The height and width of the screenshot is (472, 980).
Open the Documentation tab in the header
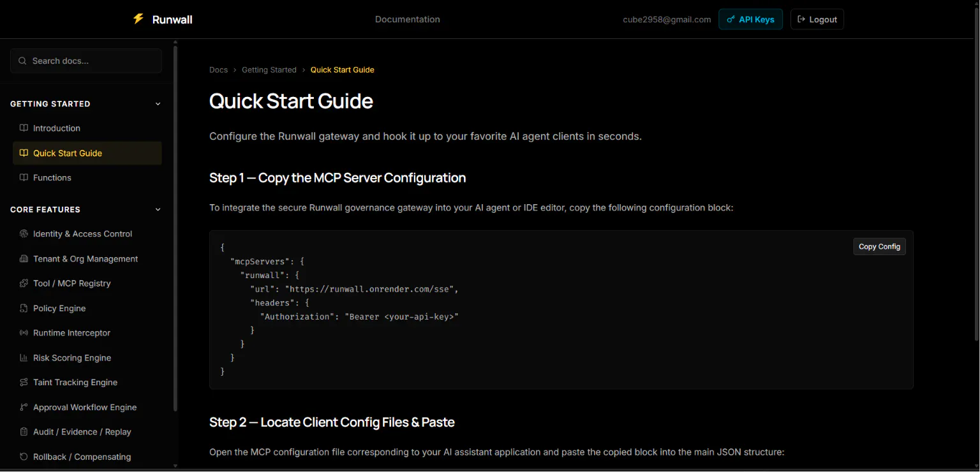408,19
